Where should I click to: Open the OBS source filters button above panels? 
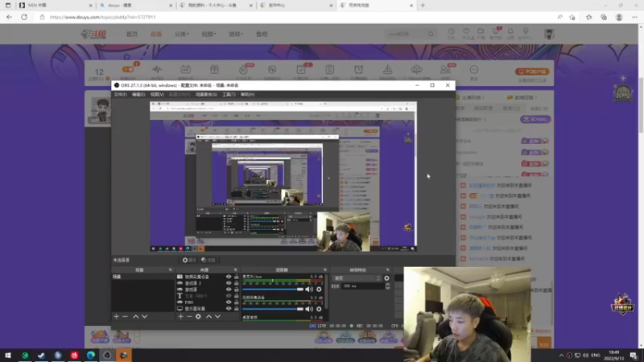208,260
